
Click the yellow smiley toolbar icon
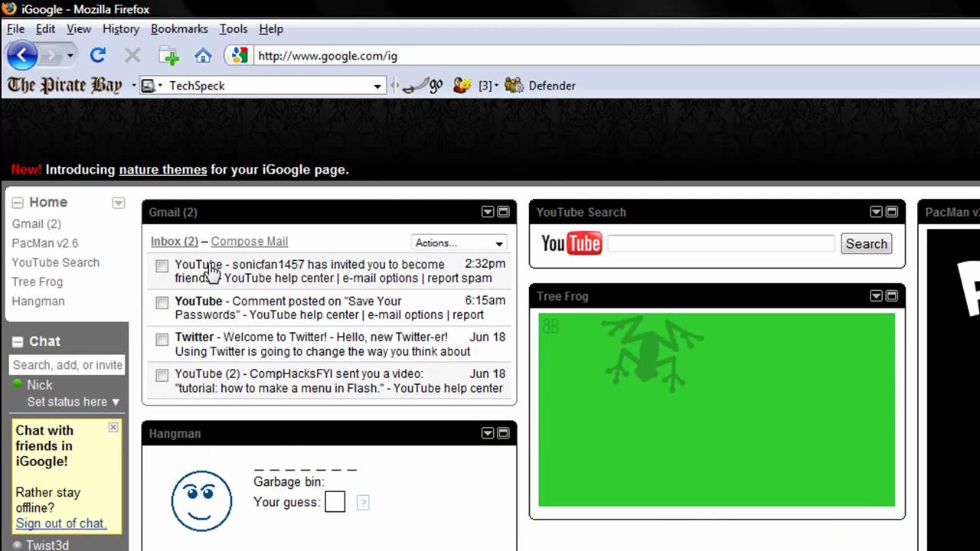coord(462,85)
